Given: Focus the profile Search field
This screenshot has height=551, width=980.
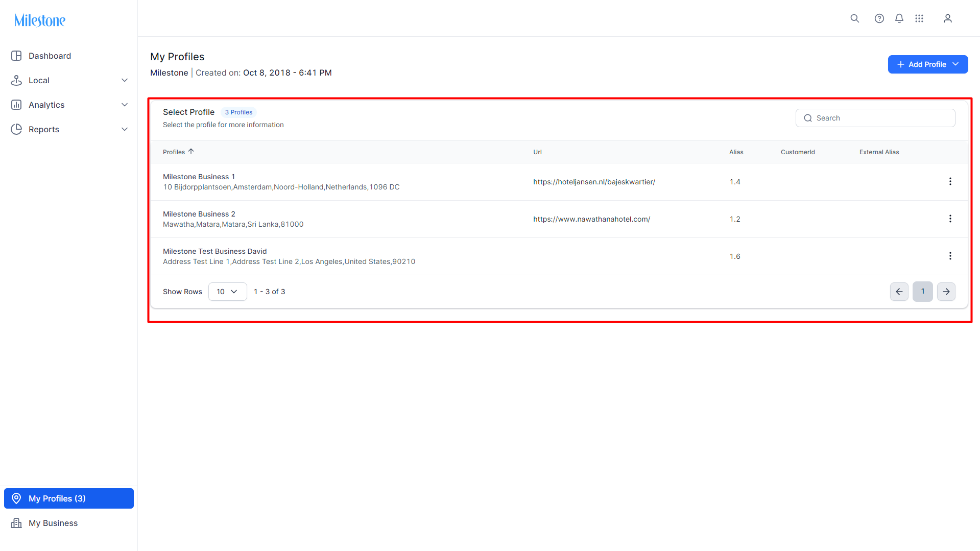Looking at the screenshot, I should pyautogui.click(x=875, y=118).
